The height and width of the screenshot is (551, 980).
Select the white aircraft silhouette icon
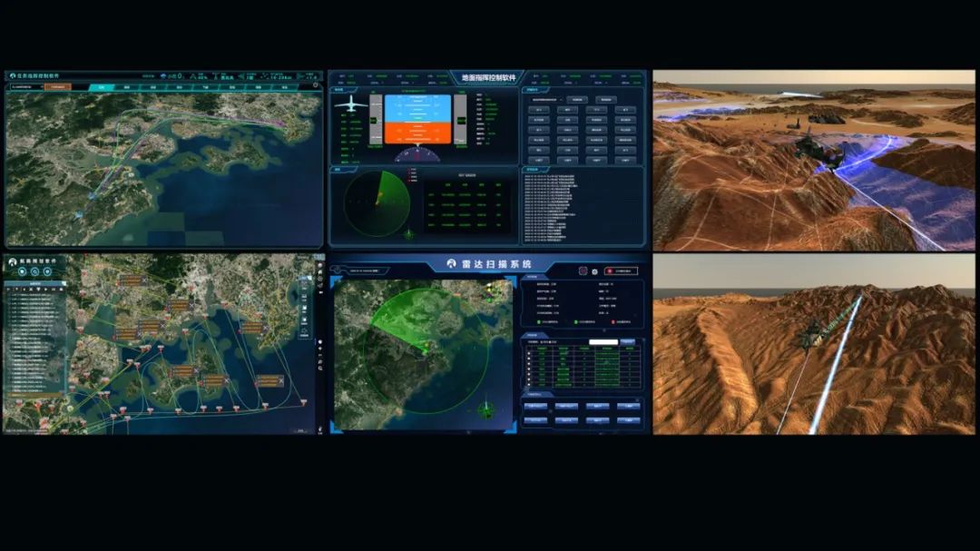click(x=351, y=105)
